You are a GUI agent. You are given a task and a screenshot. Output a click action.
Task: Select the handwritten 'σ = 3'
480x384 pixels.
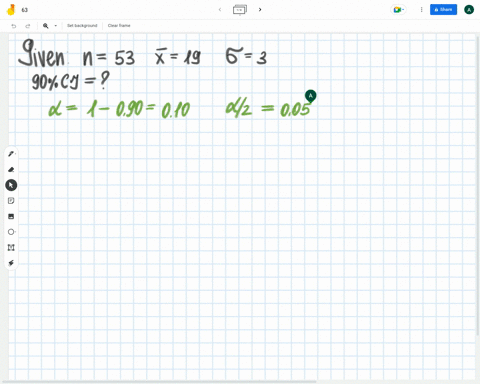pyautogui.click(x=246, y=56)
